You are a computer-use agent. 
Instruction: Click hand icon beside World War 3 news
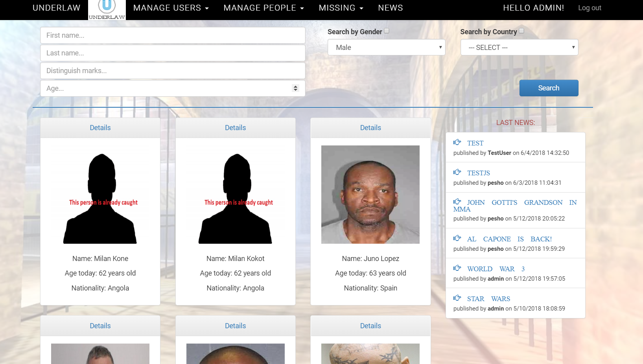click(457, 268)
